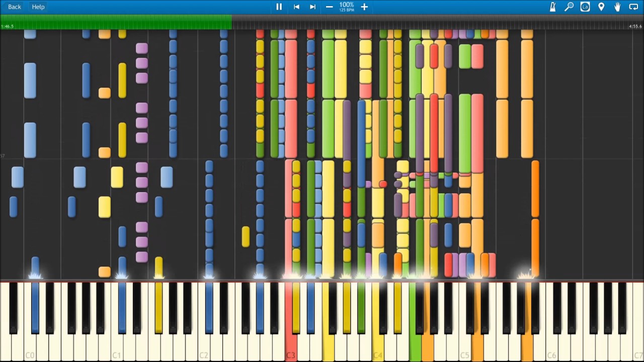Decrease playback speed with the minus icon
The height and width of the screenshot is (362, 644).
(x=329, y=7)
